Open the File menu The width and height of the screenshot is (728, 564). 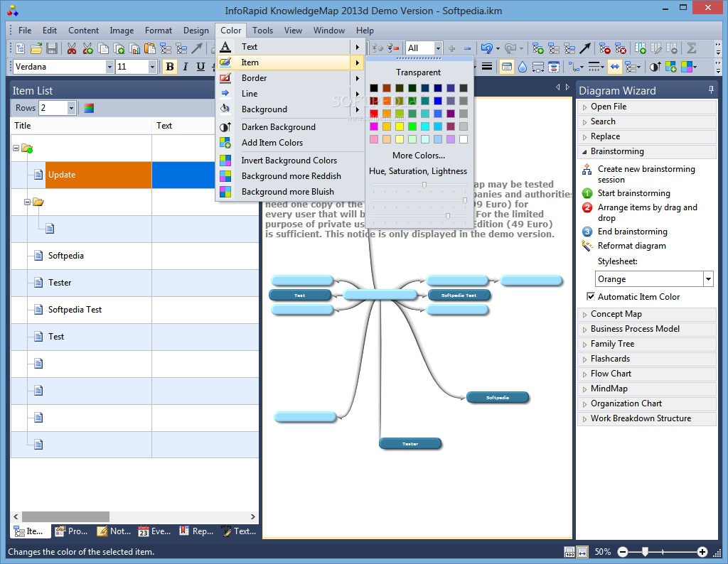pyautogui.click(x=25, y=30)
